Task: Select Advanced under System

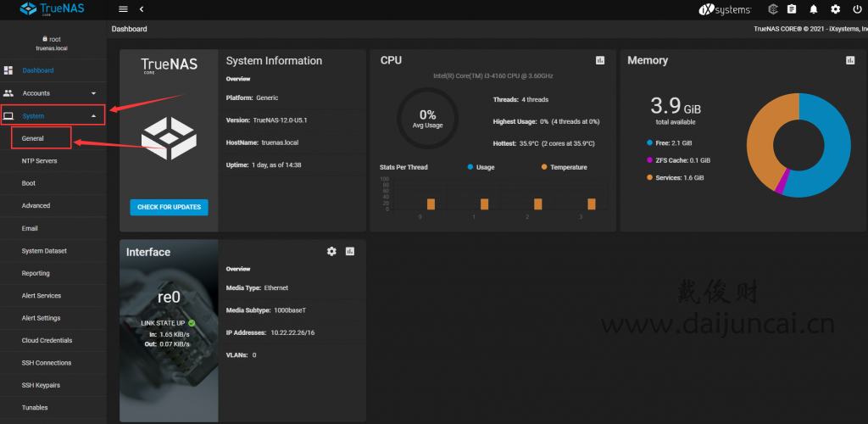Action: [x=53, y=205]
